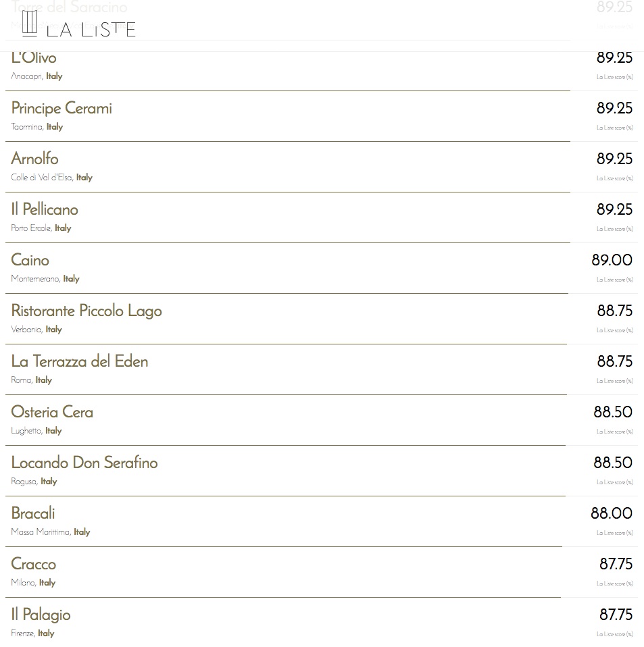Click the Taormina, Italy location text
This screenshot has width=644, height=647.
coord(37,127)
